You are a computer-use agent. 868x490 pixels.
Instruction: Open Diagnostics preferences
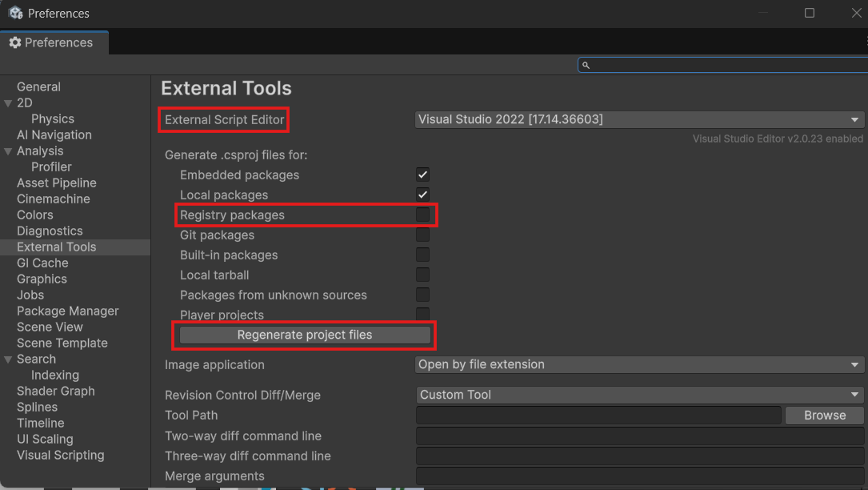50,231
